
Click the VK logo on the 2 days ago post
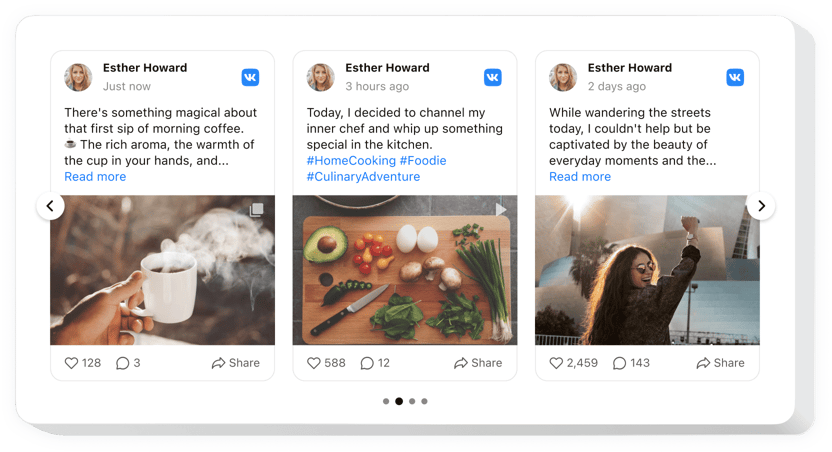pyautogui.click(x=735, y=77)
